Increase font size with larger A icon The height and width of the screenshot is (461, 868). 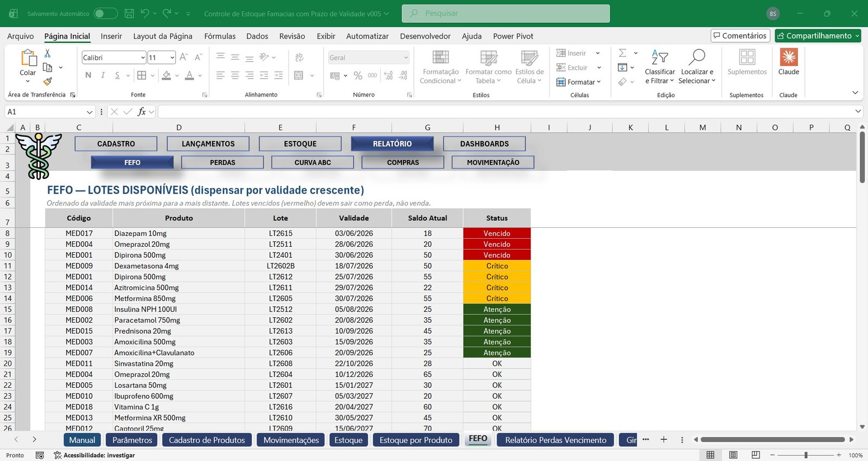click(184, 57)
